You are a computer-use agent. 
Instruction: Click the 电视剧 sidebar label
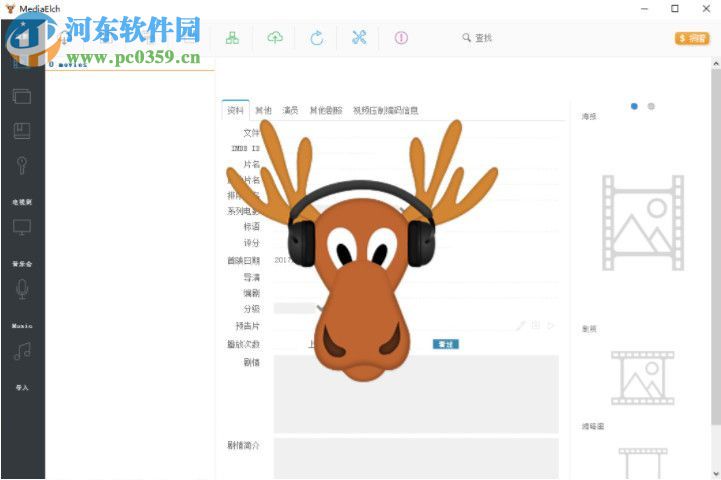(22, 202)
